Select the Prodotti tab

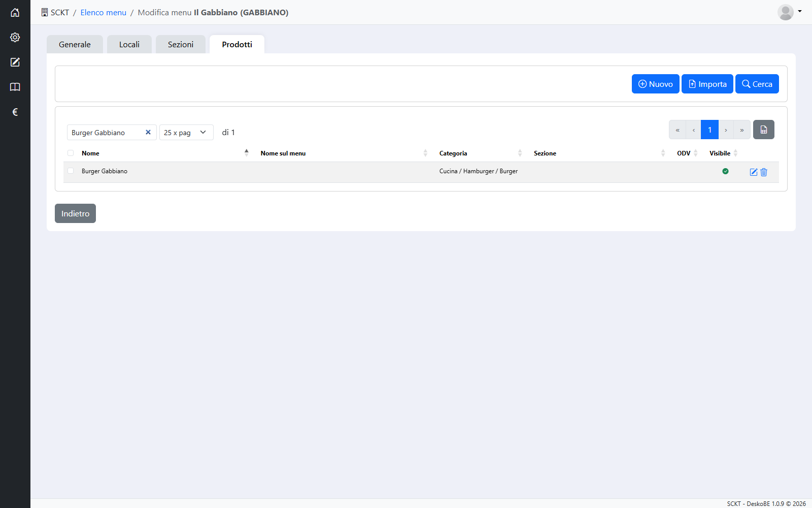(237, 44)
